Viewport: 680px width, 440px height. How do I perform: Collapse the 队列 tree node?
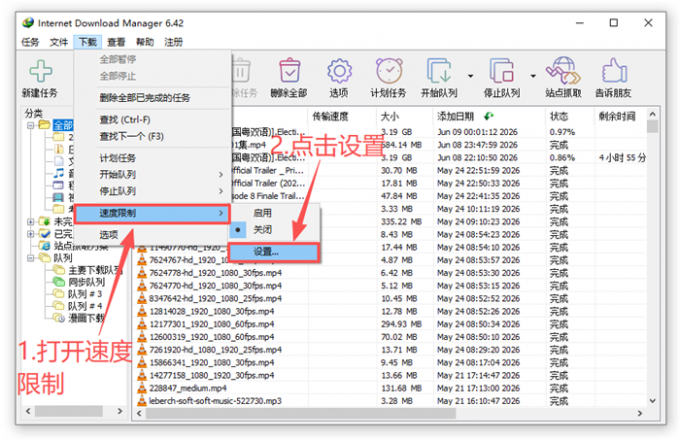[30, 258]
